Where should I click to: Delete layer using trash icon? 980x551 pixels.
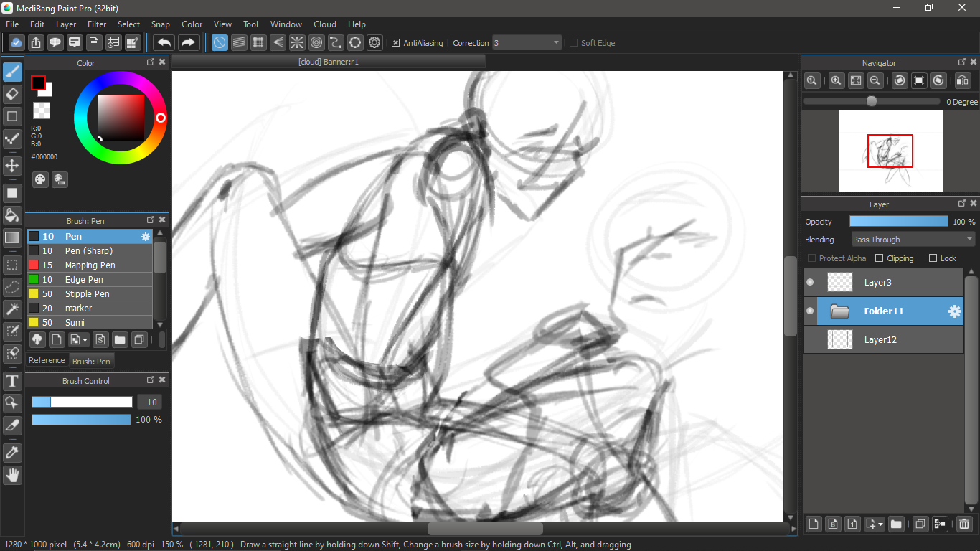pos(964,524)
